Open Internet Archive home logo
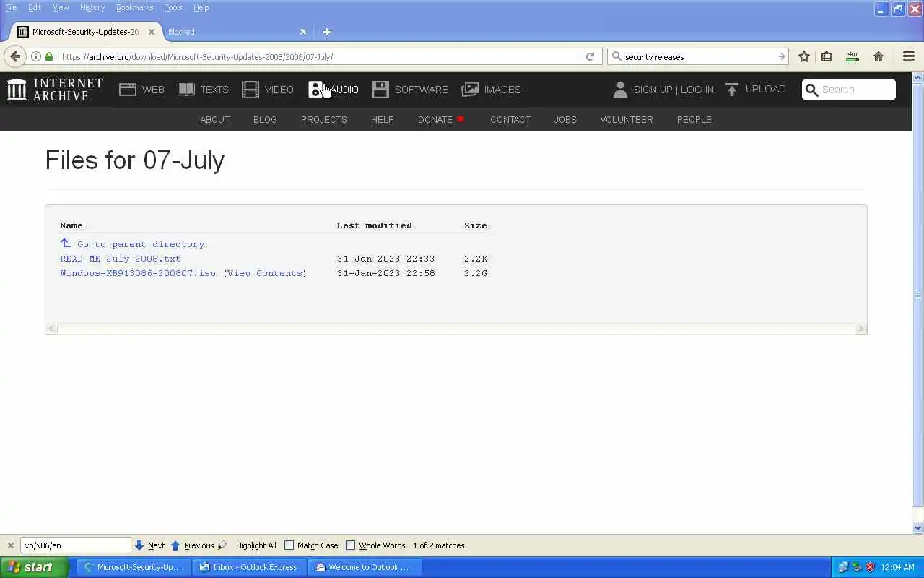The image size is (924, 578). point(56,90)
